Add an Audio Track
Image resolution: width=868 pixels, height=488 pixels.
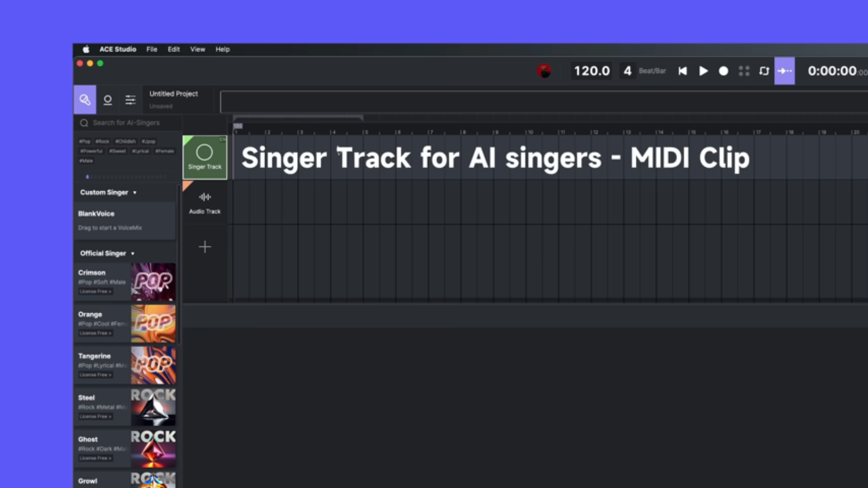pos(205,202)
